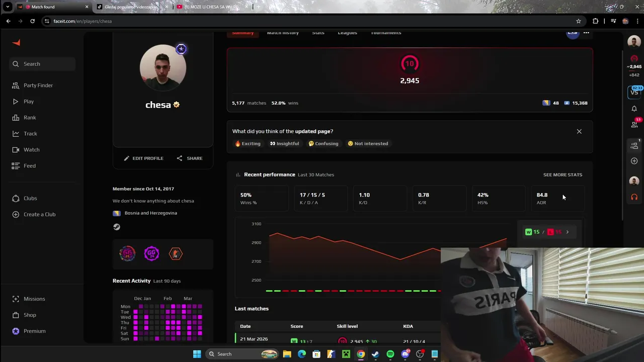This screenshot has height=362, width=644.
Task: Click the SHARE profile button
Action: [189, 158]
